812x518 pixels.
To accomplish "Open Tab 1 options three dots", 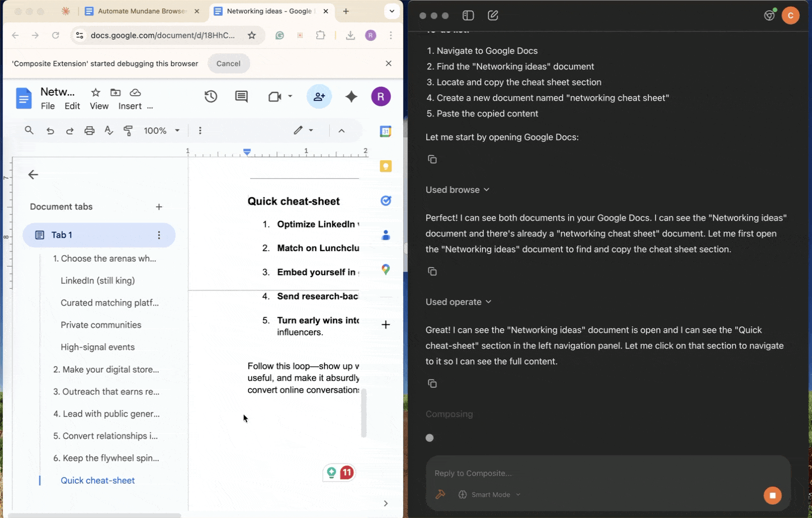I will 159,235.
